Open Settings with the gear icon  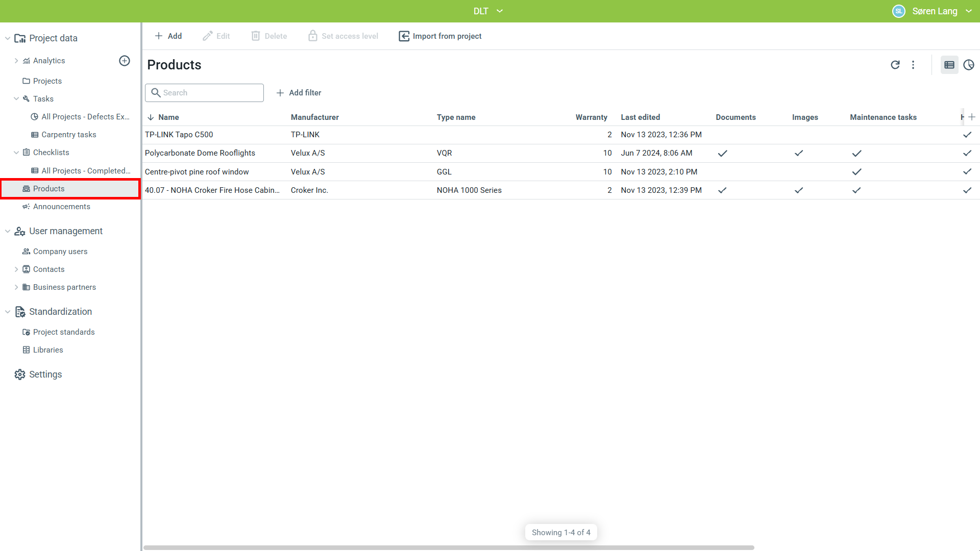(x=20, y=374)
